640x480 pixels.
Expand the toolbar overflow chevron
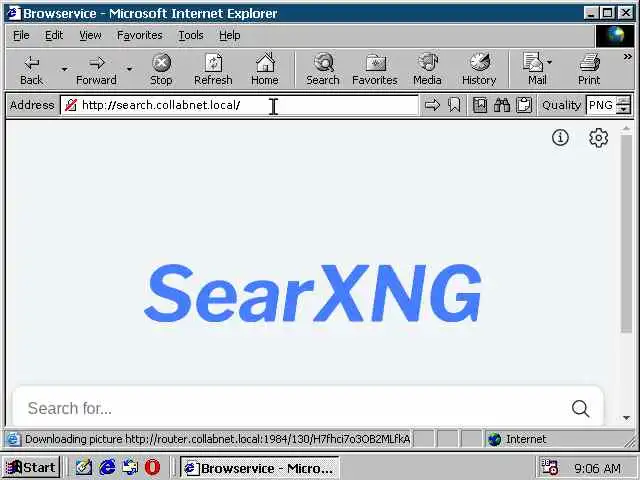(x=627, y=57)
